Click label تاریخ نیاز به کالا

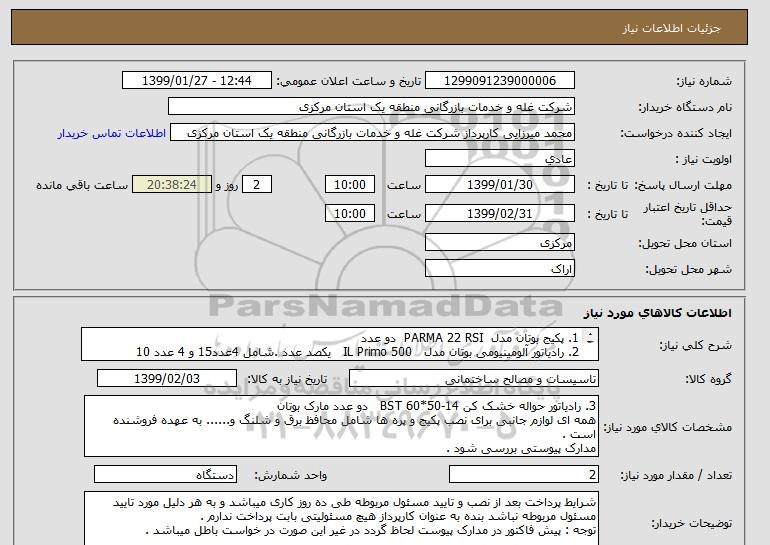click(x=286, y=379)
